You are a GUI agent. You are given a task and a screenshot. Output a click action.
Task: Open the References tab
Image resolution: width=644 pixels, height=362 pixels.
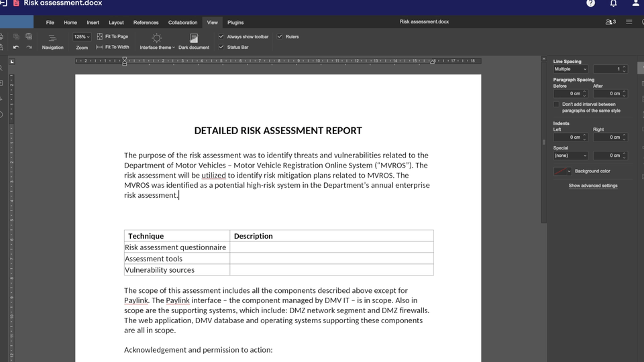[x=146, y=22]
